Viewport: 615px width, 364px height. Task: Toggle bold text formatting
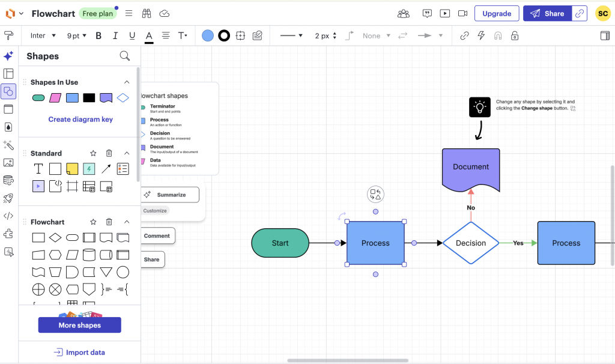coord(98,35)
